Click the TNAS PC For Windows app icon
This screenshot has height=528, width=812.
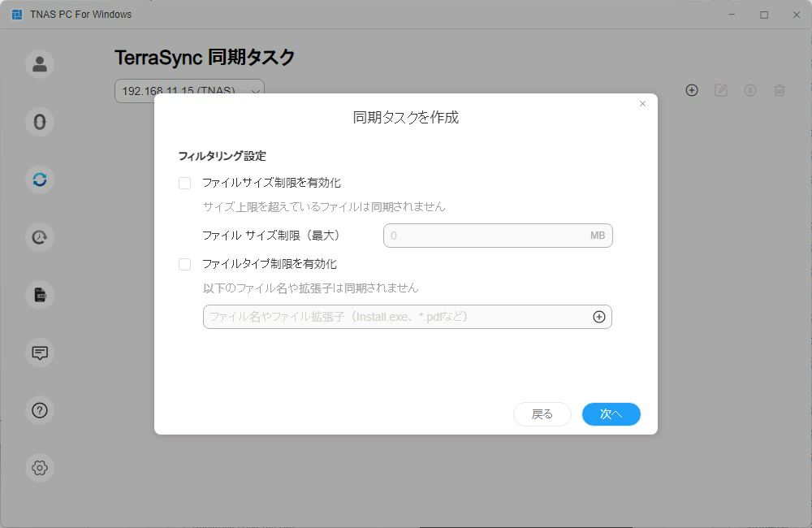[17, 15]
